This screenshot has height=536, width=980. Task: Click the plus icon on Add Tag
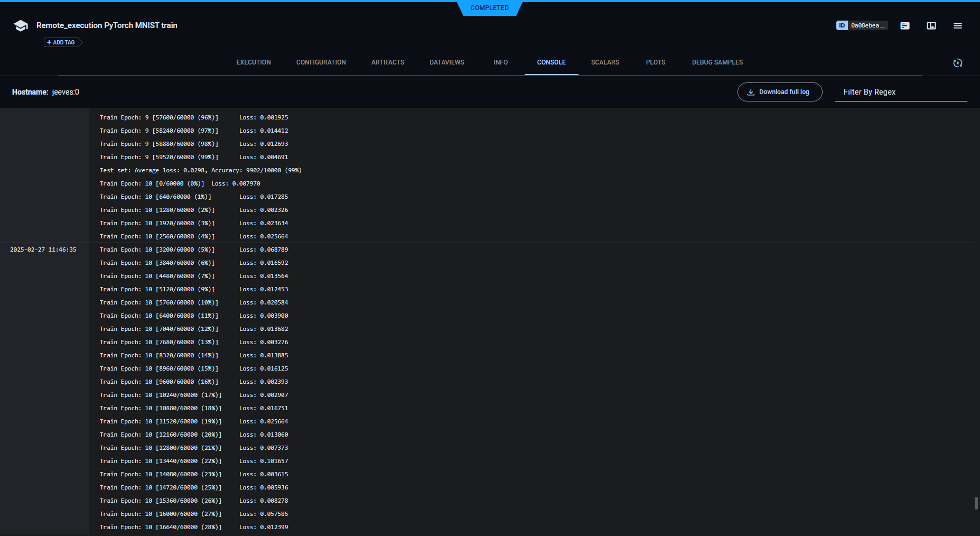(x=49, y=42)
